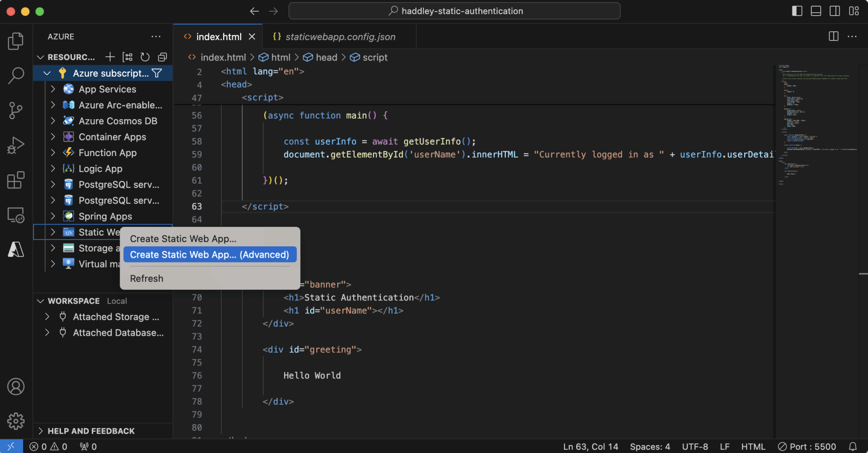The image size is (868, 453).
Task: Toggle the bottom panel visibility
Action: point(816,11)
